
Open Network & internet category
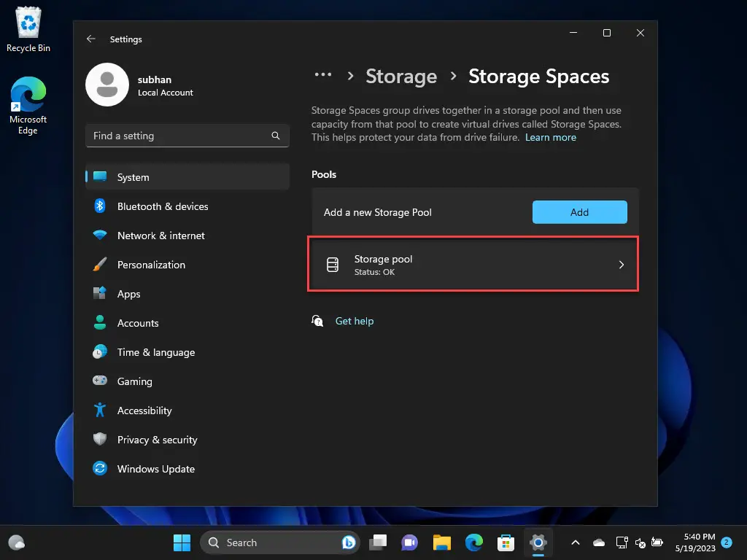tap(187, 236)
